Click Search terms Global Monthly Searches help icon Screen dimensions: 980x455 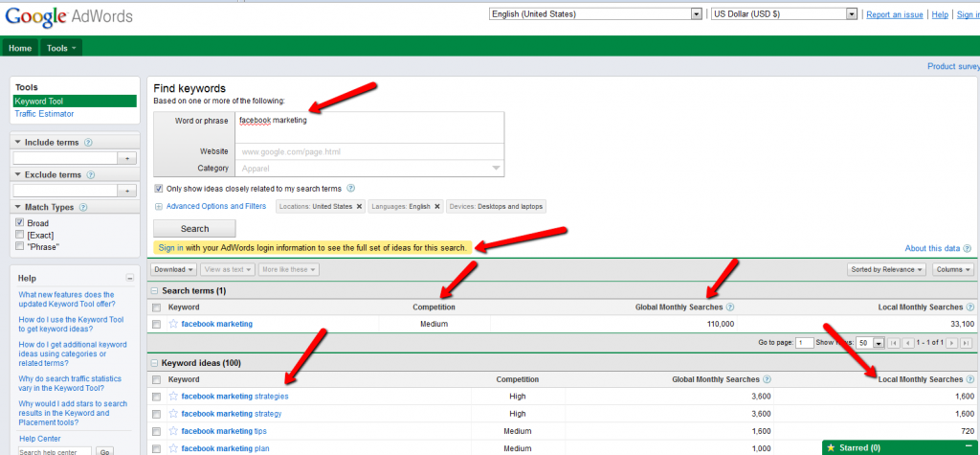[730, 307]
